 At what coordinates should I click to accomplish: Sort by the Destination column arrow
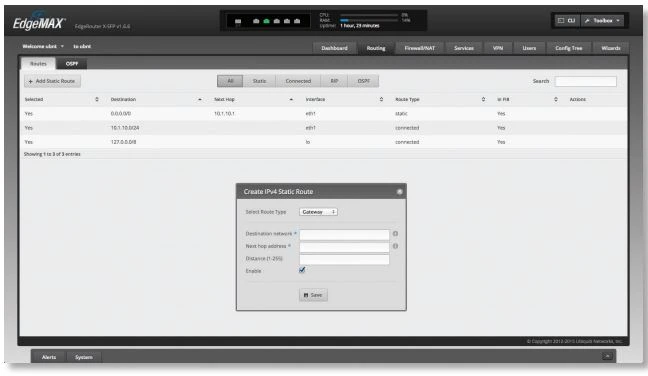pyautogui.click(x=200, y=100)
